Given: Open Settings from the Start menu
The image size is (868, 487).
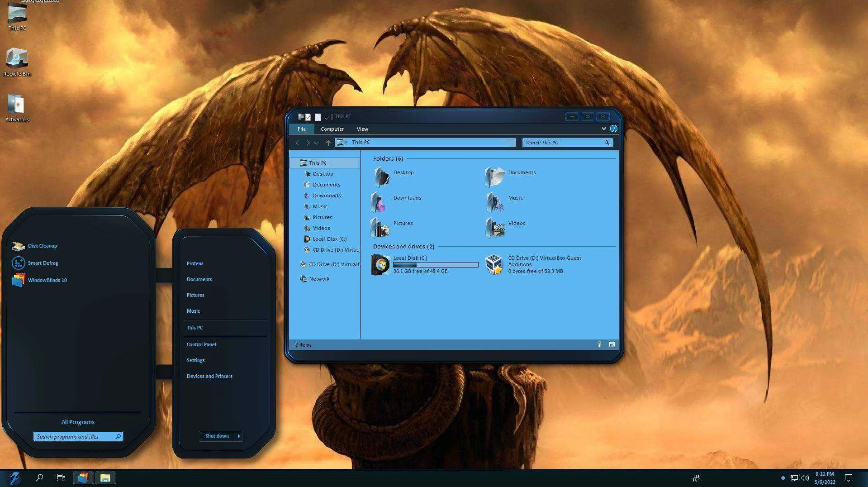Looking at the screenshot, I should [x=196, y=360].
